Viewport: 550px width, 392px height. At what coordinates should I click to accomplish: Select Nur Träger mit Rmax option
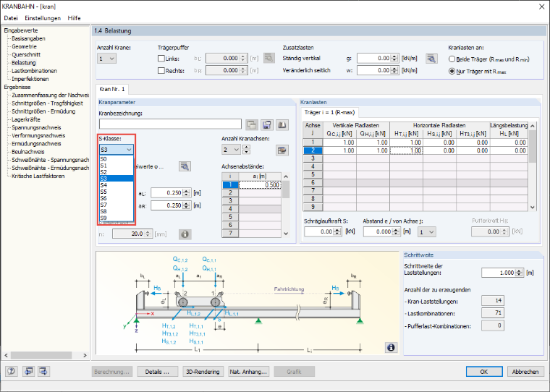452,71
